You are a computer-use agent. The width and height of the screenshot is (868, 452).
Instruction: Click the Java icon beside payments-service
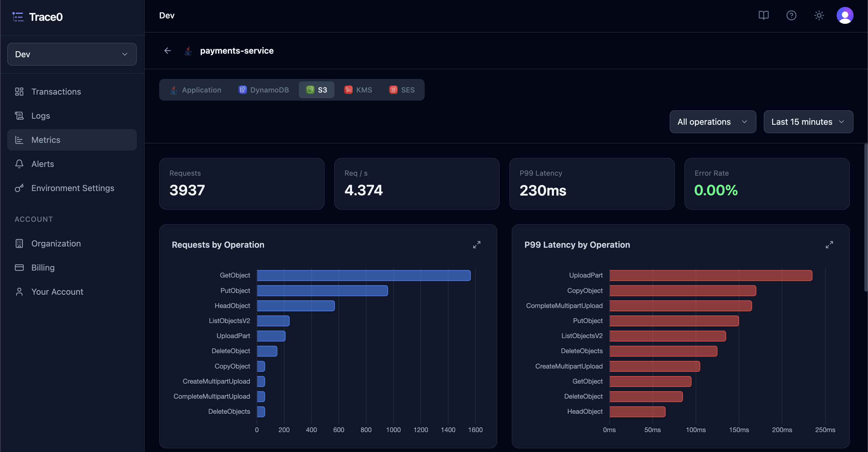[x=188, y=51]
